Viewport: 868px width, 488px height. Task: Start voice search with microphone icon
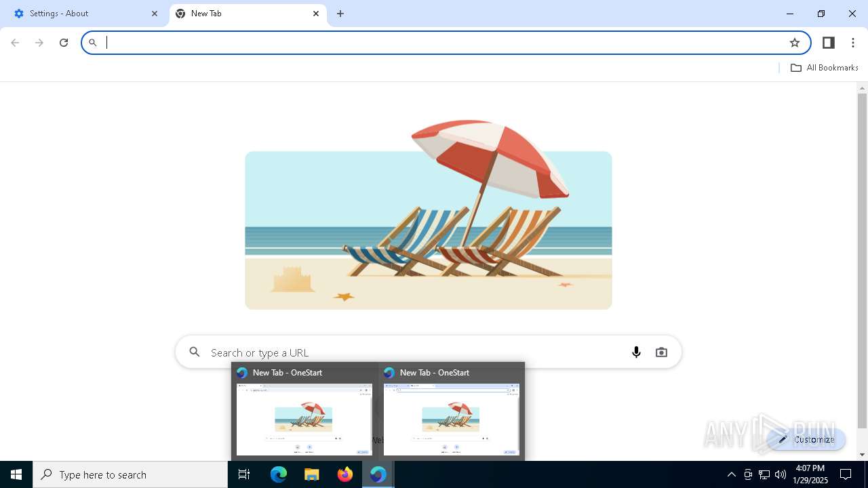click(x=636, y=352)
